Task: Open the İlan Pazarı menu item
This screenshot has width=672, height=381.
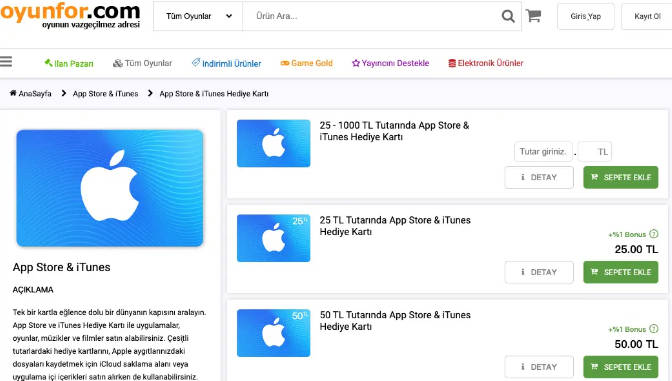Action: (69, 63)
